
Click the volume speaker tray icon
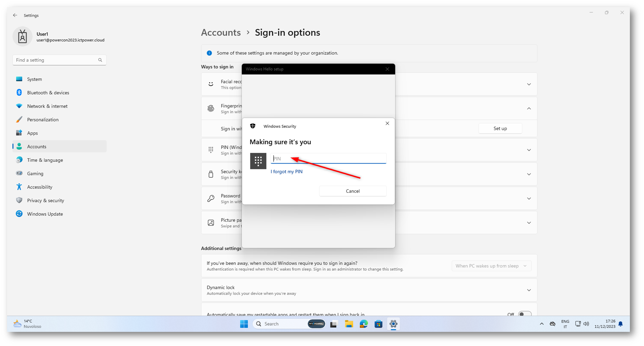tap(586, 324)
